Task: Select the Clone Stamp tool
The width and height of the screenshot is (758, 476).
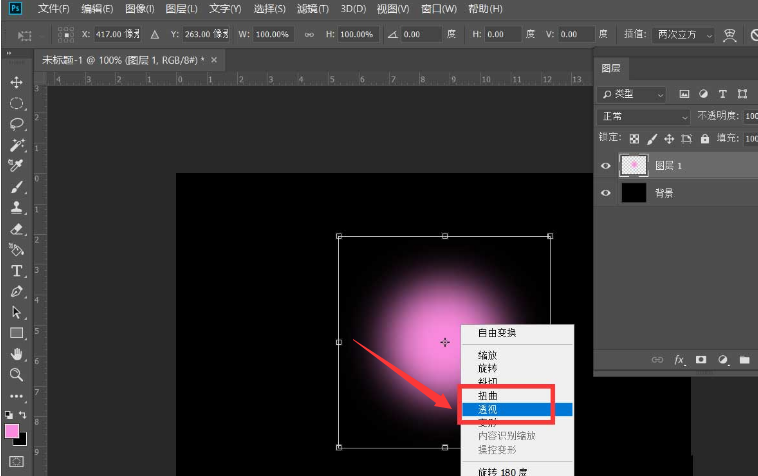Action: (x=16, y=208)
